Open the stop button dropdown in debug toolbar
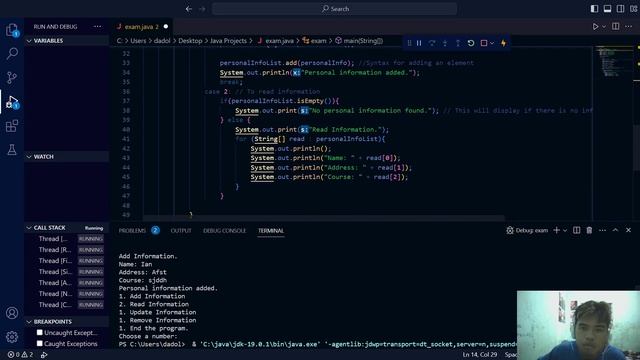 click(x=492, y=43)
